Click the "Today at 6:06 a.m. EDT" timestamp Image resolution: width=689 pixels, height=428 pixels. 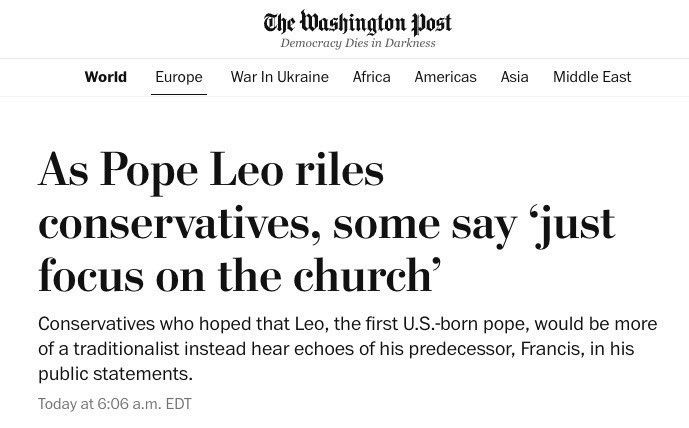[115, 404]
